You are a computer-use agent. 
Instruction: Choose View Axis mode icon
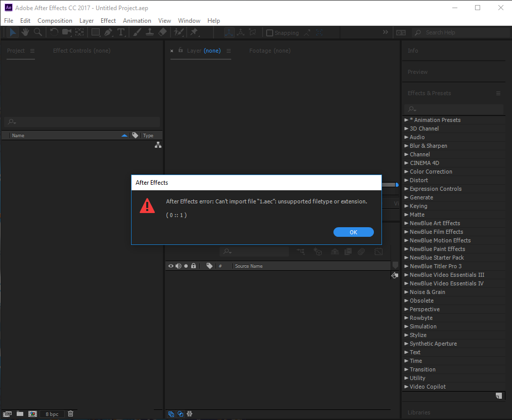coord(252,32)
